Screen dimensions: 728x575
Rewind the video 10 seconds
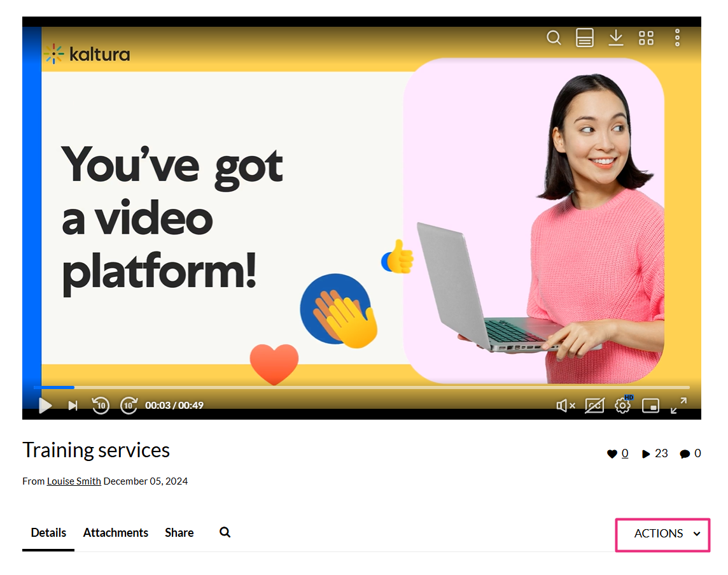click(x=101, y=405)
